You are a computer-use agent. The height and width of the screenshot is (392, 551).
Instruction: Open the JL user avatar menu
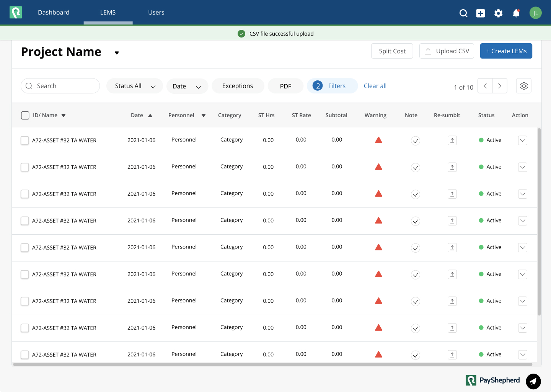[x=536, y=13]
